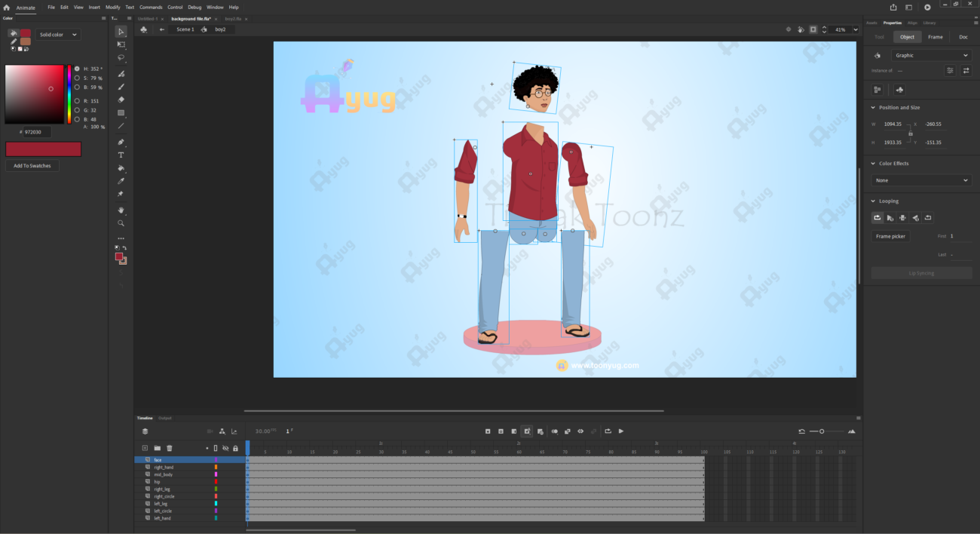The width and height of the screenshot is (980, 534).
Task: Select the Hue radio button
Action: pyautogui.click(x=77, y=69)
